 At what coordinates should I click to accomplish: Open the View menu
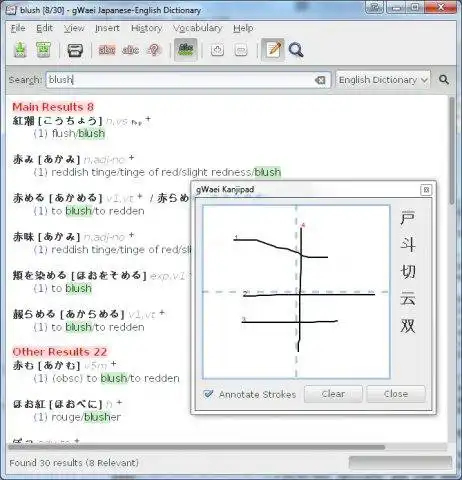point(74,28)
